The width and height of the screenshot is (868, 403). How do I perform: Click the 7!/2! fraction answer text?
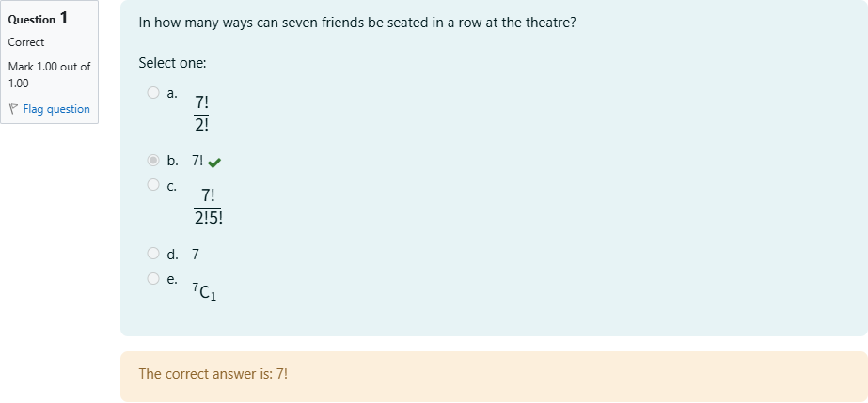[202, 114]
